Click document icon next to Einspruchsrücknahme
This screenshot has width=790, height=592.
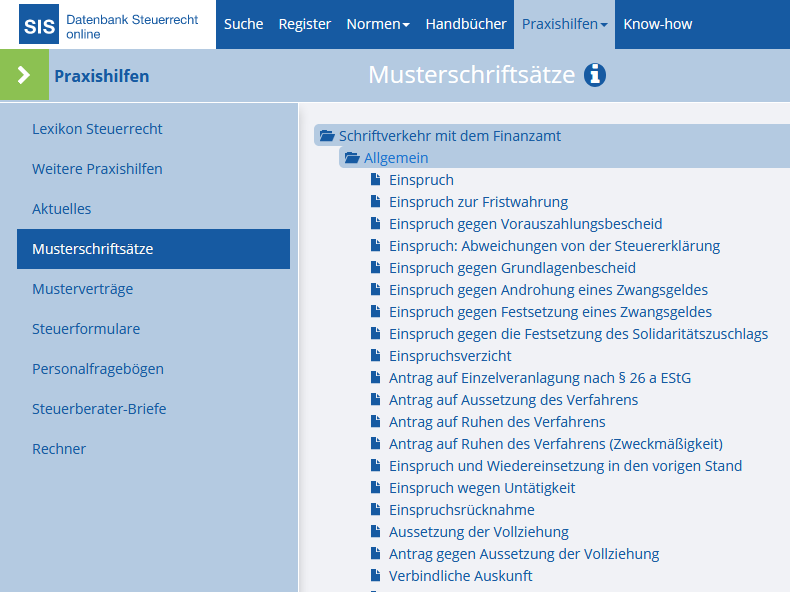coord(375,509)
